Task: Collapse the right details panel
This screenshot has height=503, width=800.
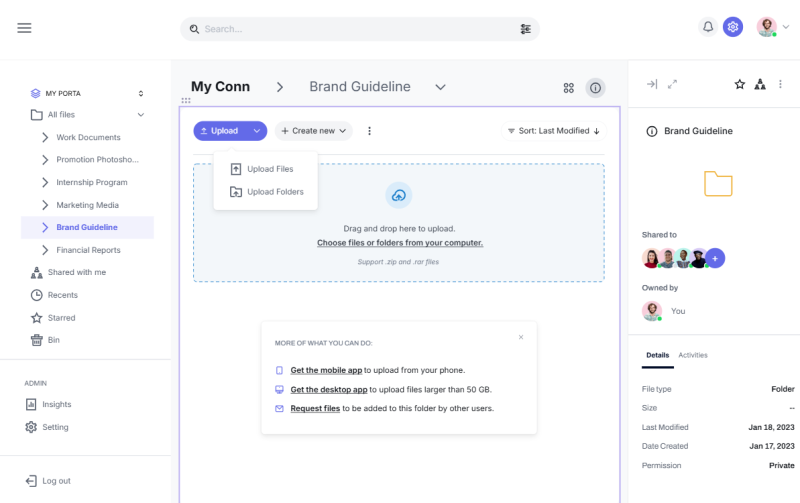Action: tap(652, 84)
